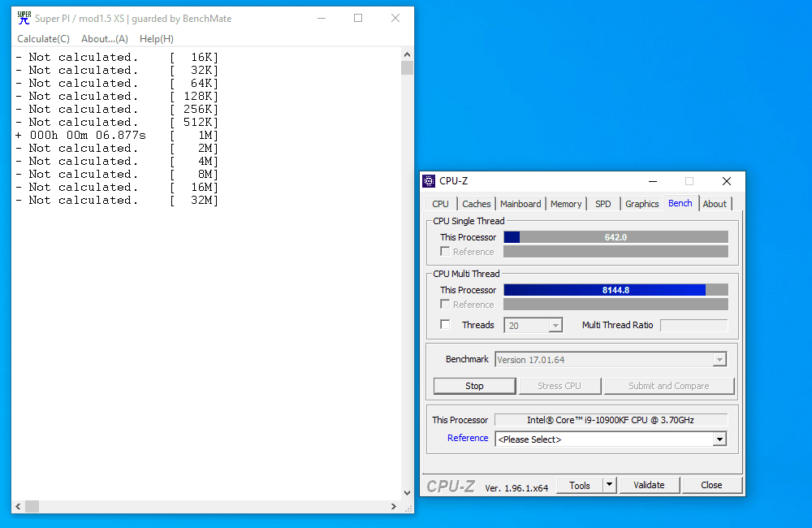
Task: Minimize the CPU-Z window
Action: [653, 181]
